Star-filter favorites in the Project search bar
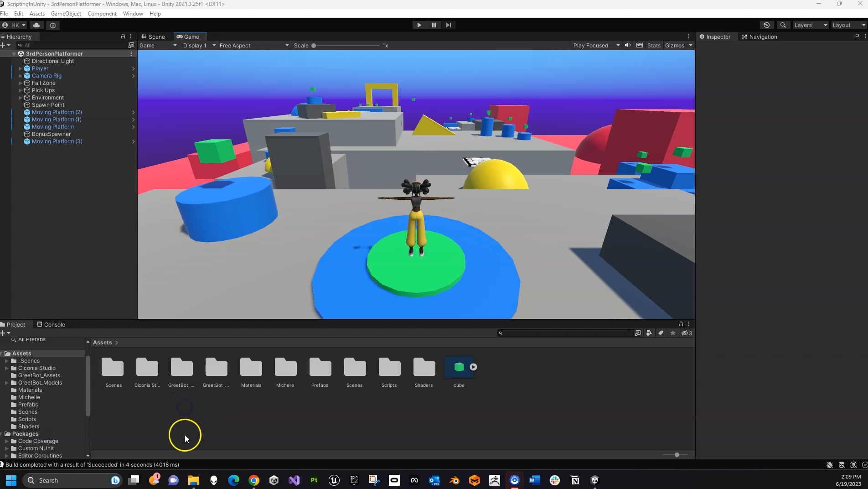This screenshot has height=489, width=868. click(x=672, y=333)
